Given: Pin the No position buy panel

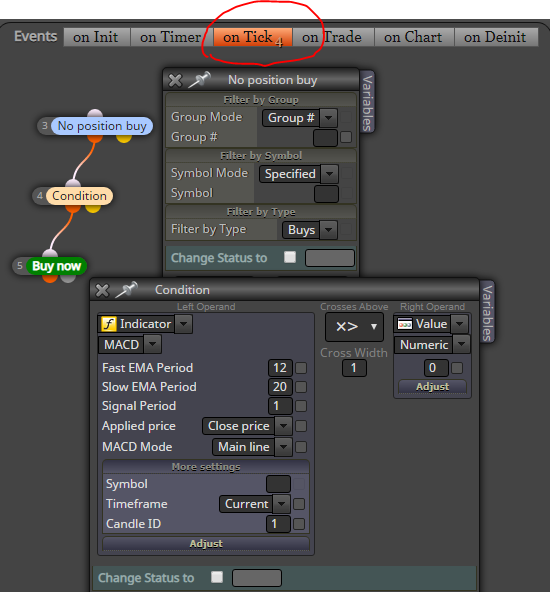Looking at the screenshot, I should coord(199,80).
